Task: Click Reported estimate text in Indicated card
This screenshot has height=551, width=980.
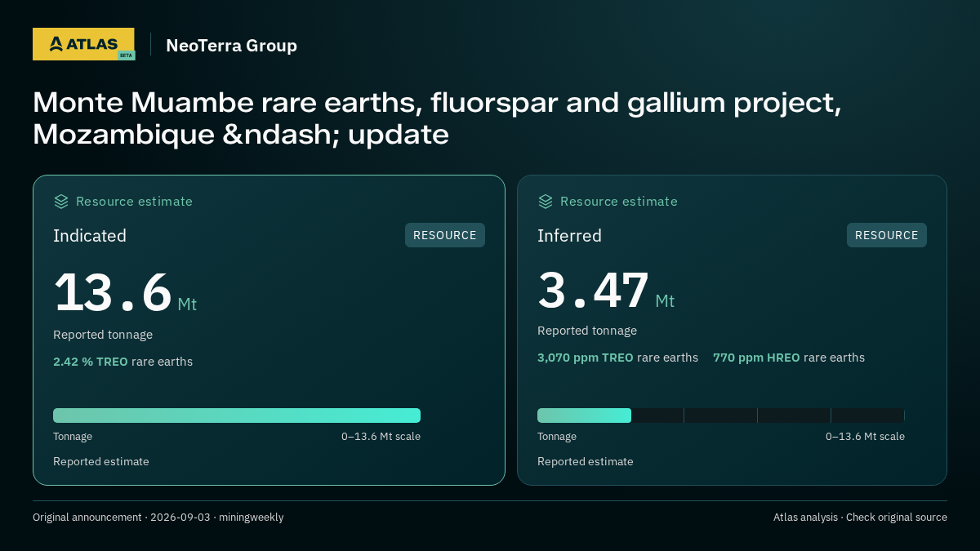Action: pos(101,462)
